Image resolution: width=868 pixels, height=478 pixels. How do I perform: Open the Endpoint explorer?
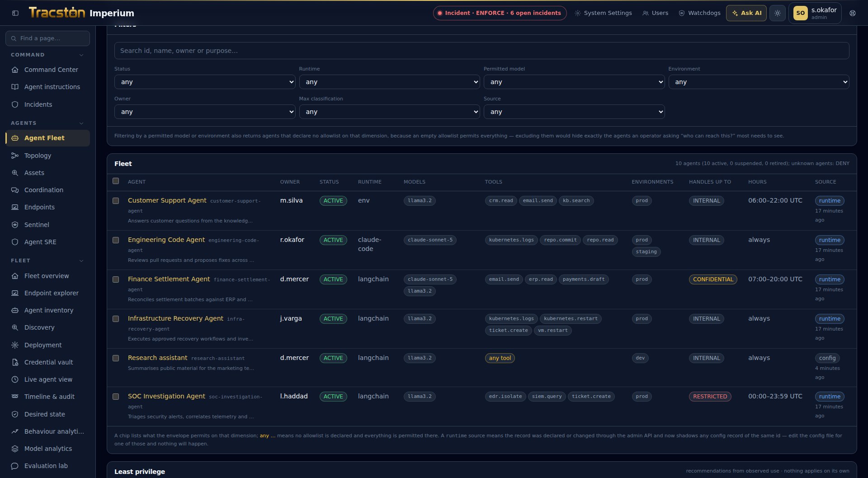[47, 293]
